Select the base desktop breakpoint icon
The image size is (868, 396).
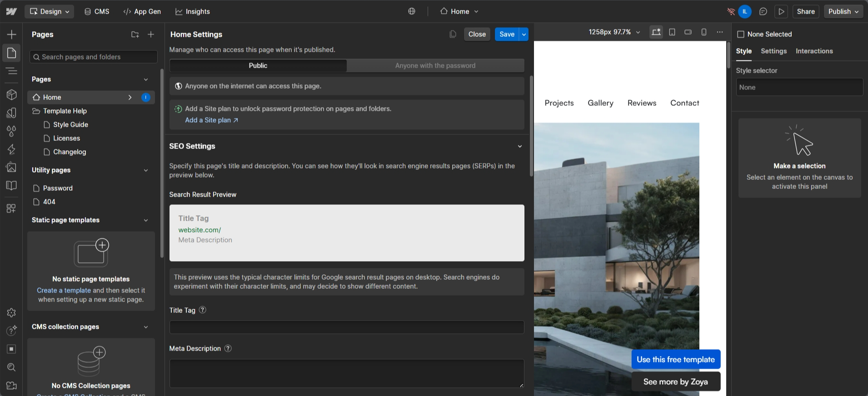656,32
